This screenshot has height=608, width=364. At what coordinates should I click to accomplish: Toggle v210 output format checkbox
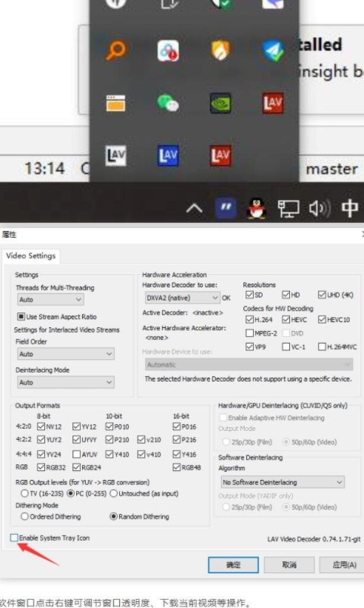tap(141, 439)
